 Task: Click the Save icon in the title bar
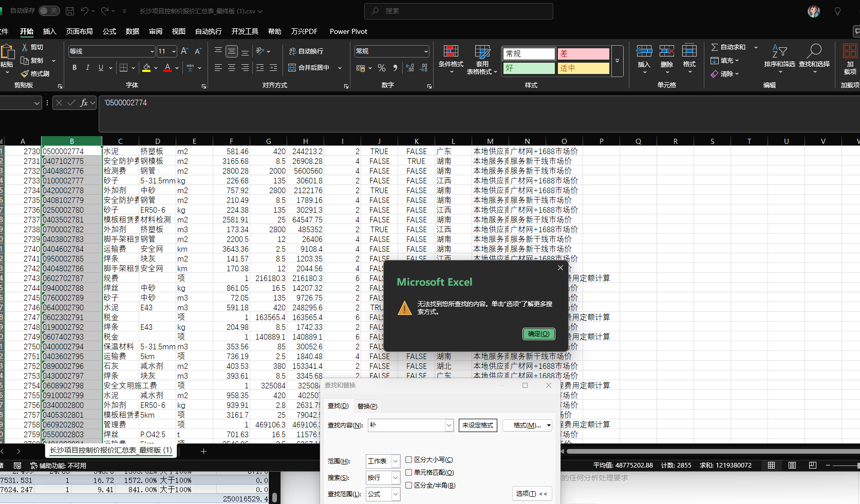70,11
